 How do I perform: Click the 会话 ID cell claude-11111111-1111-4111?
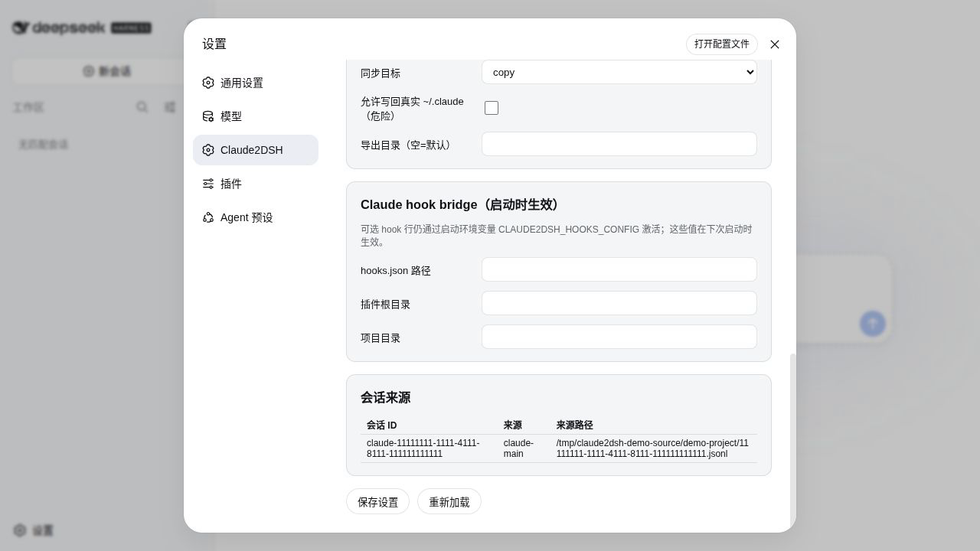429,448
